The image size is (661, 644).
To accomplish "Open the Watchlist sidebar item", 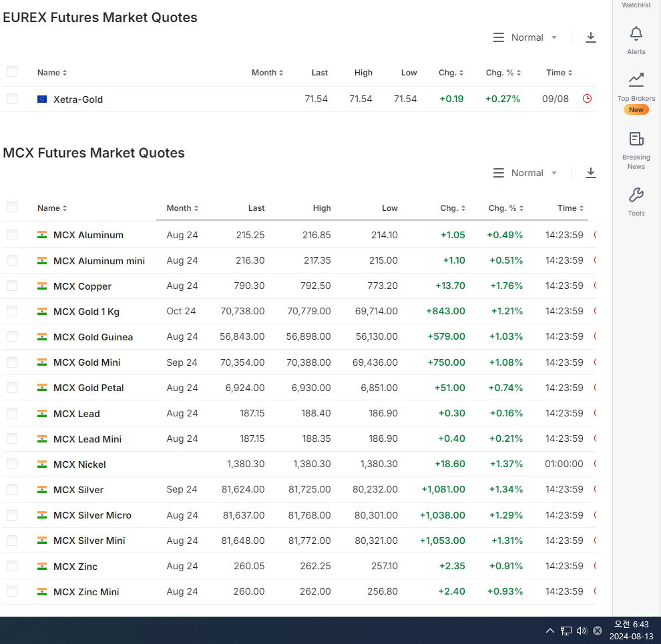I will (x=636, y=5).
